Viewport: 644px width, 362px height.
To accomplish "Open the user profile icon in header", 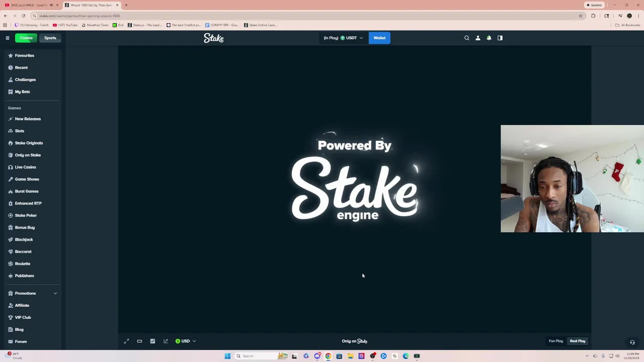I will coord(478,38).
